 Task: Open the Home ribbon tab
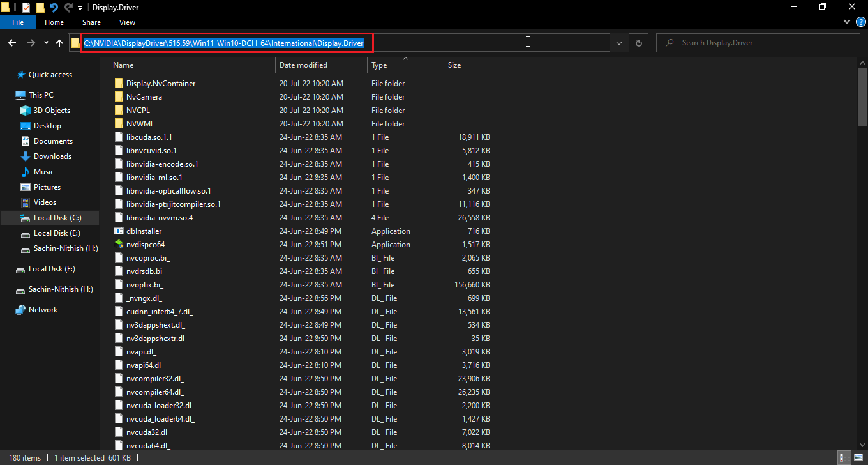click(x=54, y=22)
